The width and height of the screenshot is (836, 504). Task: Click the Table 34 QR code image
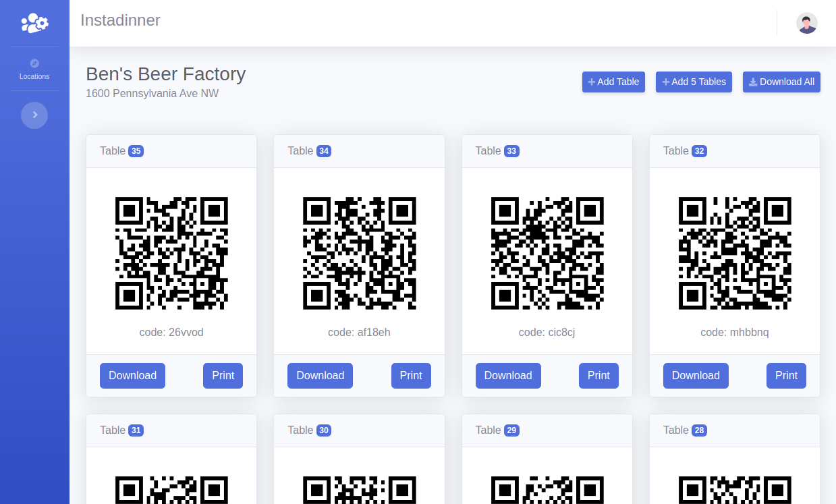click(359, 253)
